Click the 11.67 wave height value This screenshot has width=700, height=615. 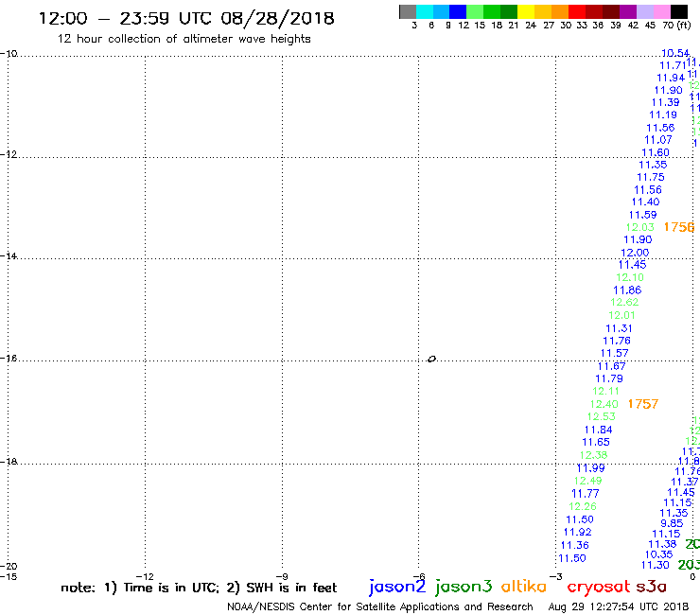tap(612, 366)
